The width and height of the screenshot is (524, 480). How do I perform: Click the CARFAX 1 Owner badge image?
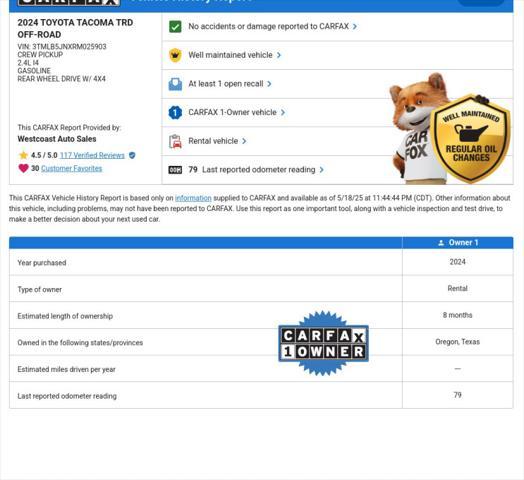[323, 343]
